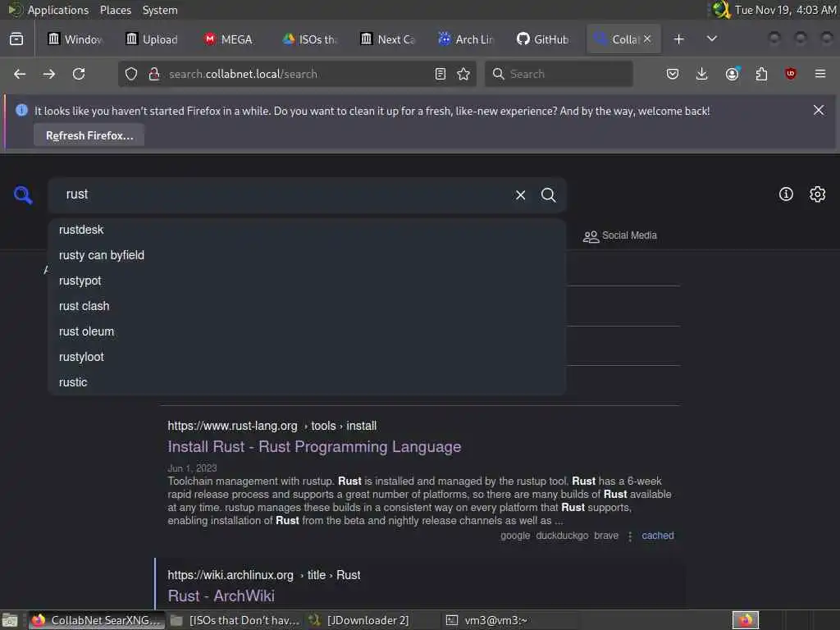840x630 pixels.
Task: Open the SearXNG info icon
Action: pyautogui.click(x=786, y=194)
